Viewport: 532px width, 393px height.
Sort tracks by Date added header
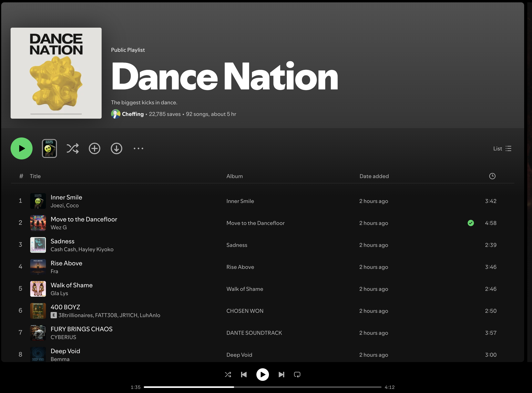click(x=374, y=176)
